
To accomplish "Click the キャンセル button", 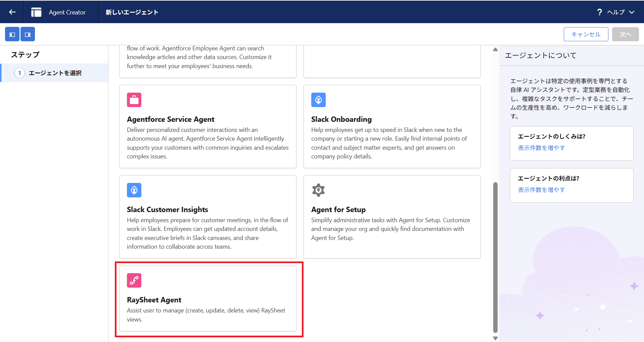I will coord(586,34).
